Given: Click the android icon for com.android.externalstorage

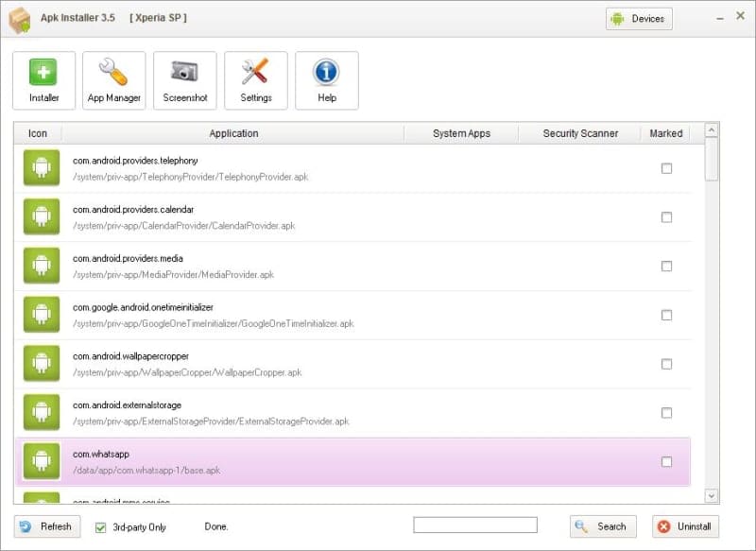Looking at the screenshot, I should 42,412.
